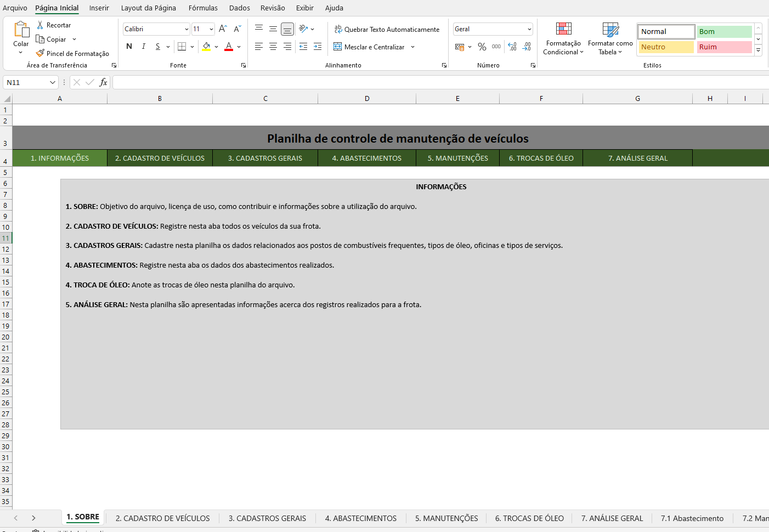Toggle bold (N) formatting
769x532 pixels.
click(x=129, y=47)
